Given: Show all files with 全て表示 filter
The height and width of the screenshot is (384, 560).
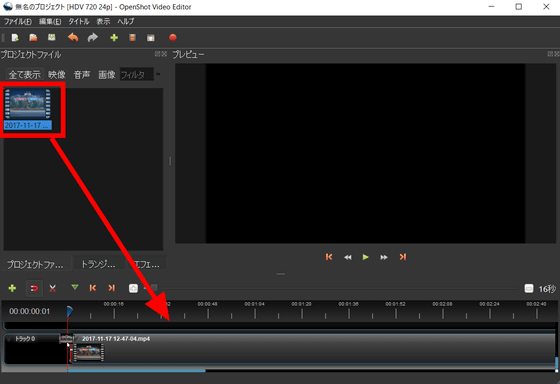Looking at the screenshot, I should (25, 74).
